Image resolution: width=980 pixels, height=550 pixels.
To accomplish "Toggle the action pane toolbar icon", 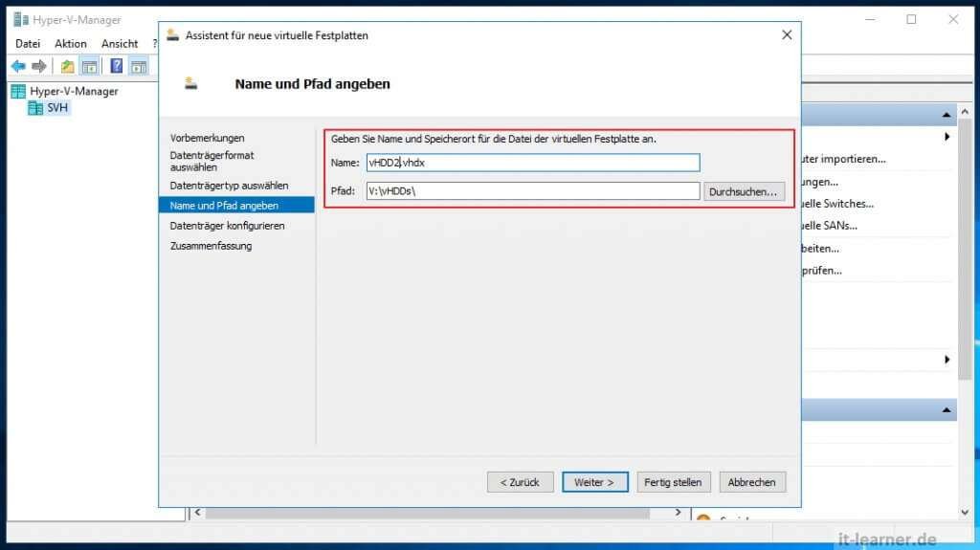I will pos(139,66).
